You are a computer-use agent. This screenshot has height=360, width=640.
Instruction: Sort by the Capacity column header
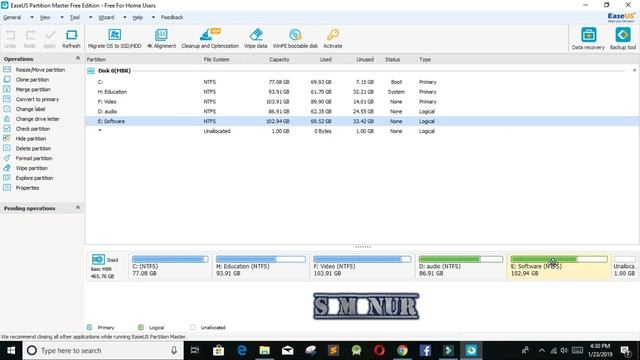[279, 60]
